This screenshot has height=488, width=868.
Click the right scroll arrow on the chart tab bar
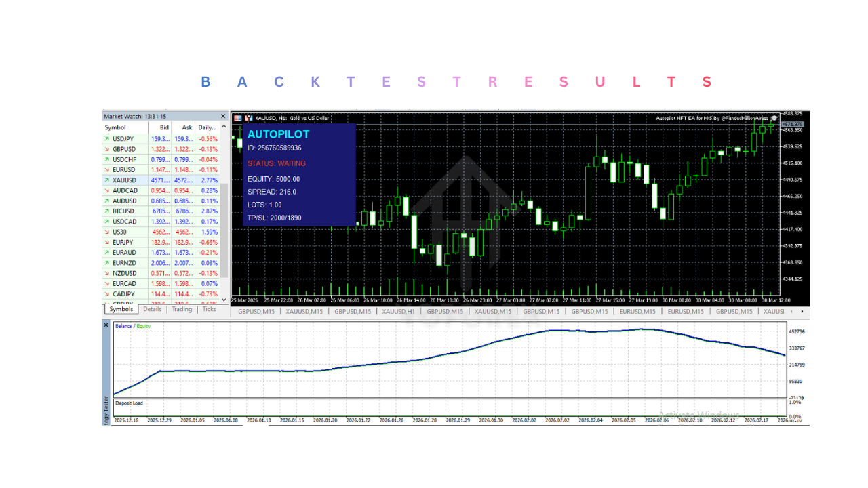click(802, 312)
